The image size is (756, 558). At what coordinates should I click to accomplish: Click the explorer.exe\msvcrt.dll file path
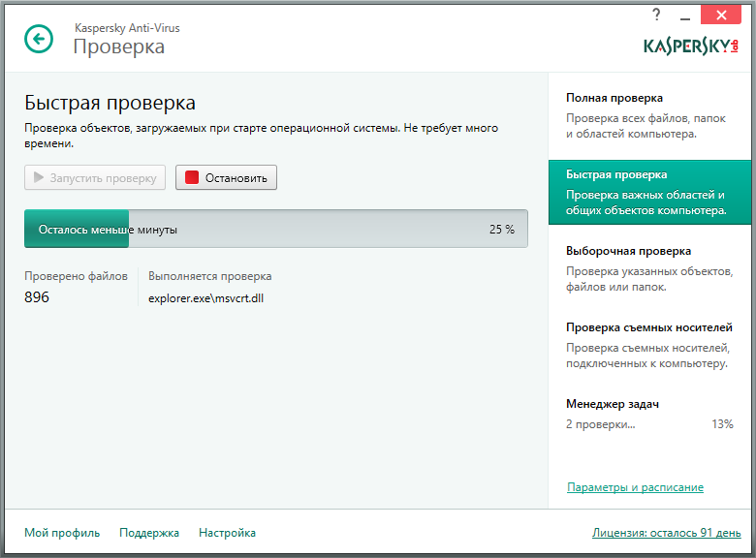click(x=205, y=298)
